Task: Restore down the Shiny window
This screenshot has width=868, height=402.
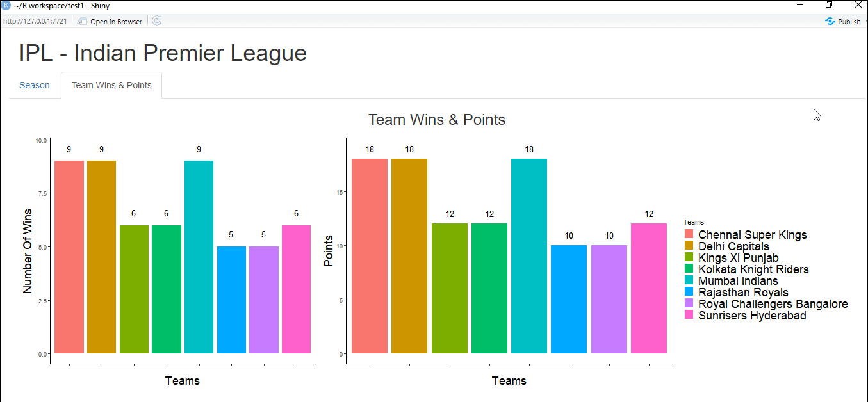Action: pyautogui.click(x=829, y=5)
